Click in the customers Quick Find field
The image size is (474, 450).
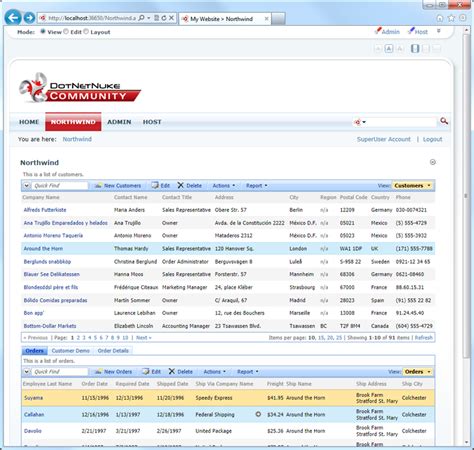pos(60,186)
